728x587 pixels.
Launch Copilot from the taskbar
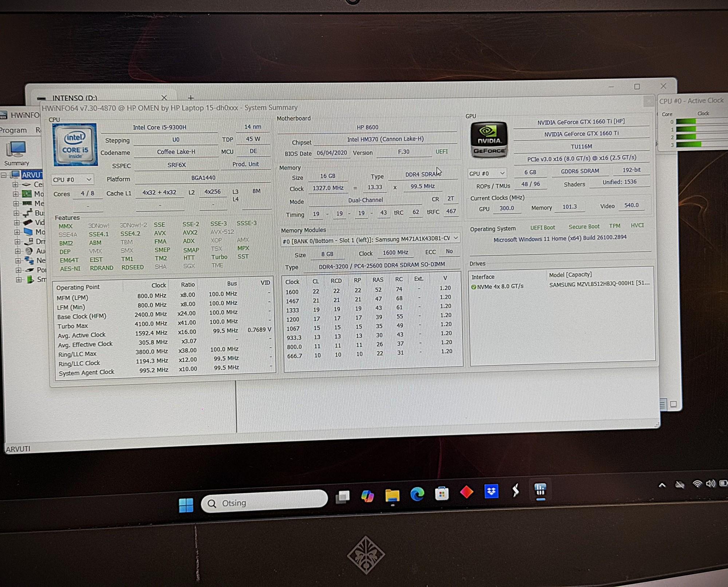tap(367, 496)
